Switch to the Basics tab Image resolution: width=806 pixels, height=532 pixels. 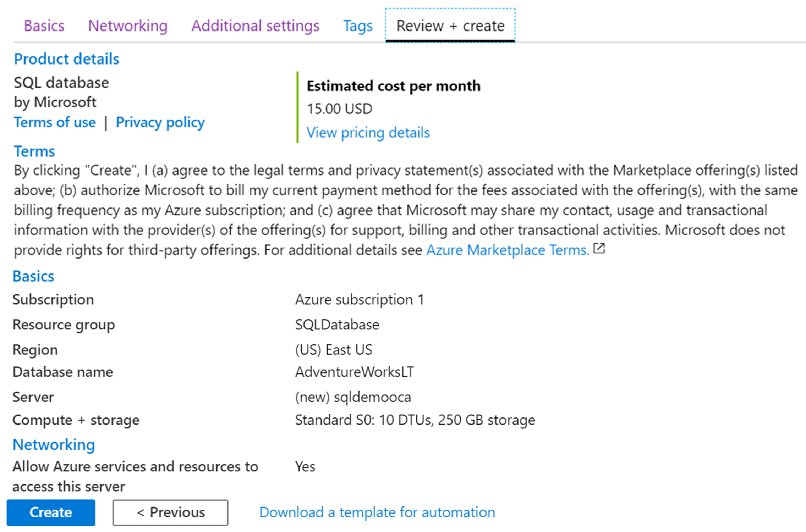click(x=44, y=26)
